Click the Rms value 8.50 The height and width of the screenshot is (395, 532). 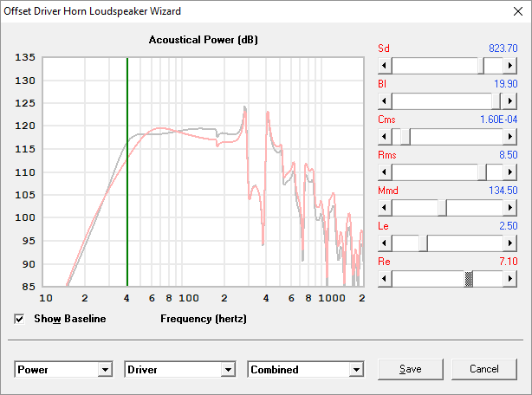click(x=509, y=155)
